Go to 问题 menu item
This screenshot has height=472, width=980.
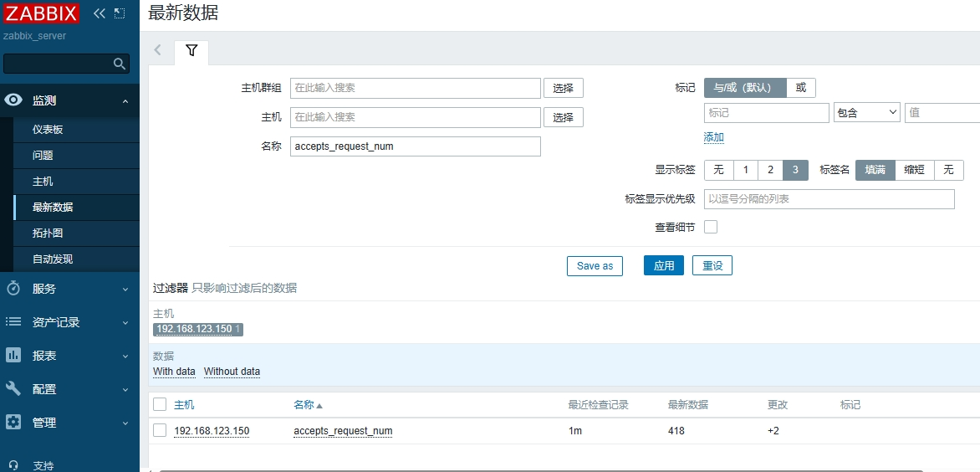point(43,156)
